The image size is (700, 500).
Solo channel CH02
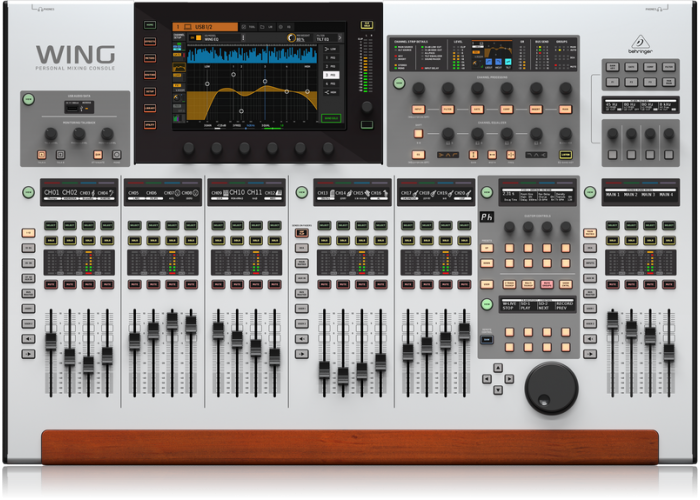click(70, 241)
